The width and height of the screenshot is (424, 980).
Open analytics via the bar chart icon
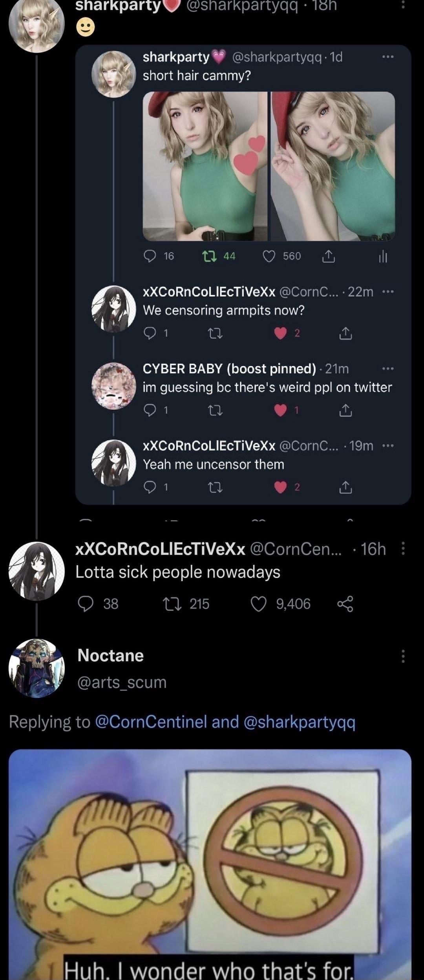(384, 257)
